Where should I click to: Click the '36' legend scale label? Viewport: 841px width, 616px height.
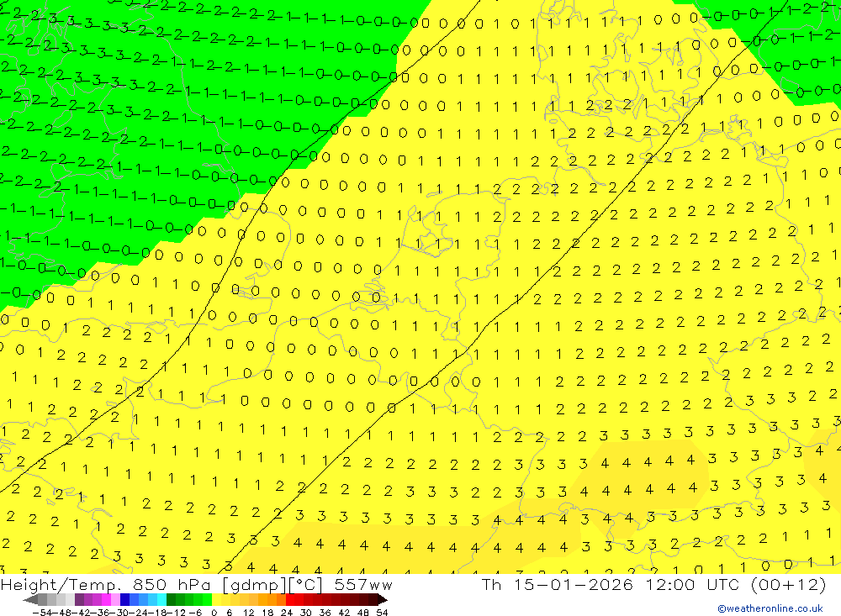point(325,613)
